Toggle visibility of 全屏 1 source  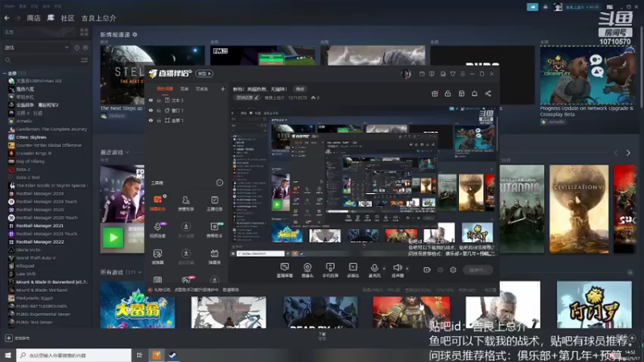[x=151, y=121]
